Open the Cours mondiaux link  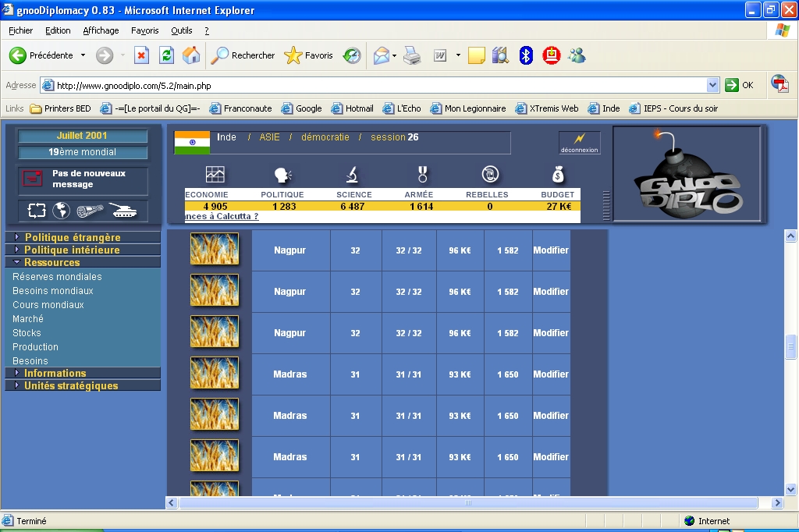pyautogui.click(x=48, y=305)
